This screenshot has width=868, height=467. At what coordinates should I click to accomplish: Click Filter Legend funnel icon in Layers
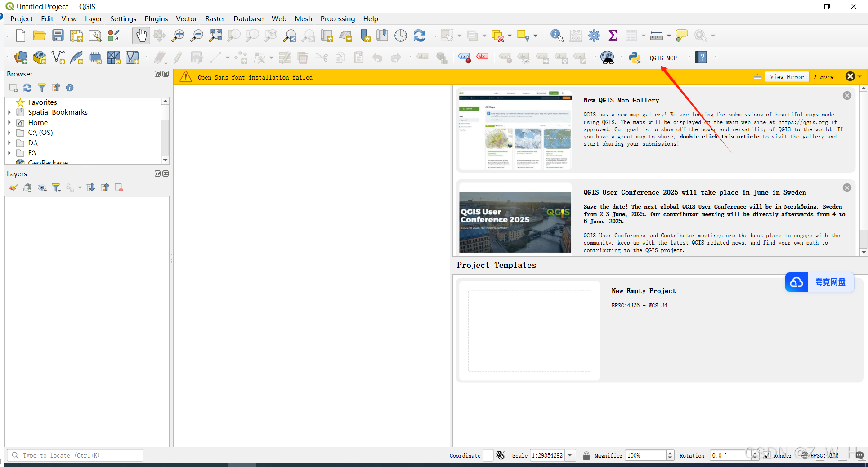[56, 187]
